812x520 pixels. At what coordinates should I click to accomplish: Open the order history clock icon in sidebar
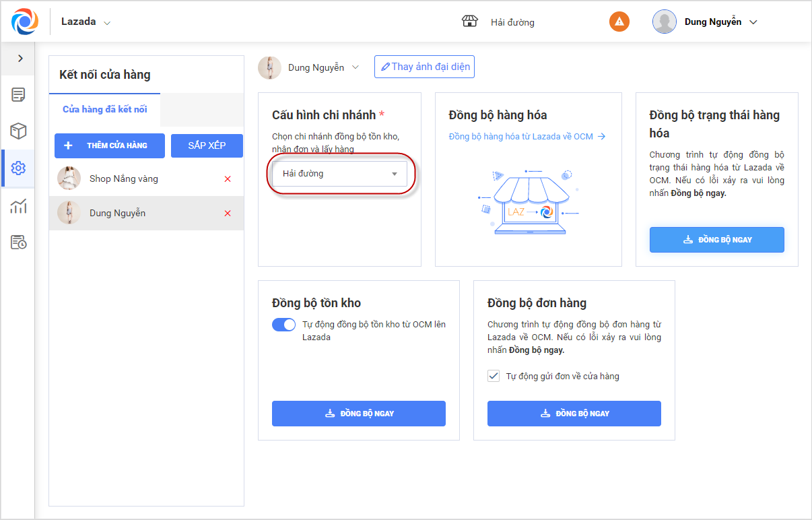click(18, 242)
